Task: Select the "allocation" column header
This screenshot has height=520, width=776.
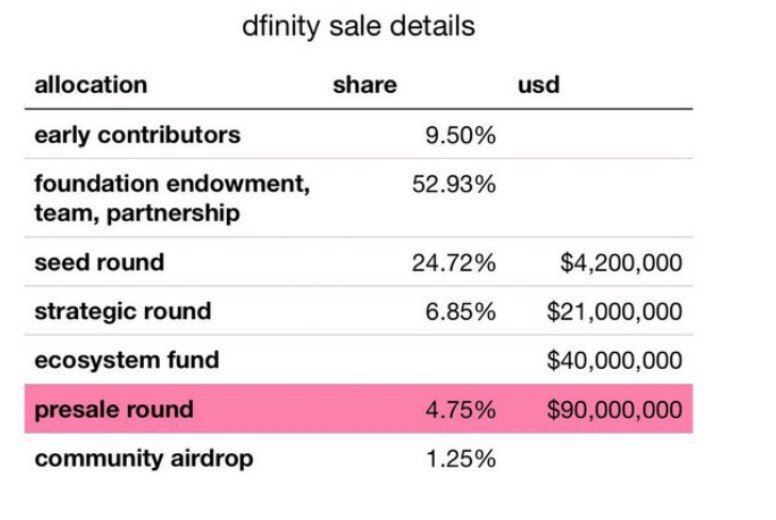Action: [x=91, y=85]
